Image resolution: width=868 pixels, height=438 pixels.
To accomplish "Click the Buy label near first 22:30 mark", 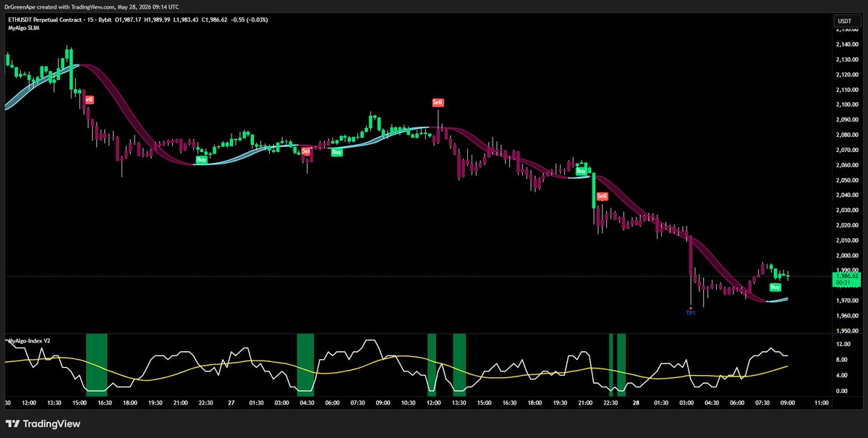I will pos(202,159).
